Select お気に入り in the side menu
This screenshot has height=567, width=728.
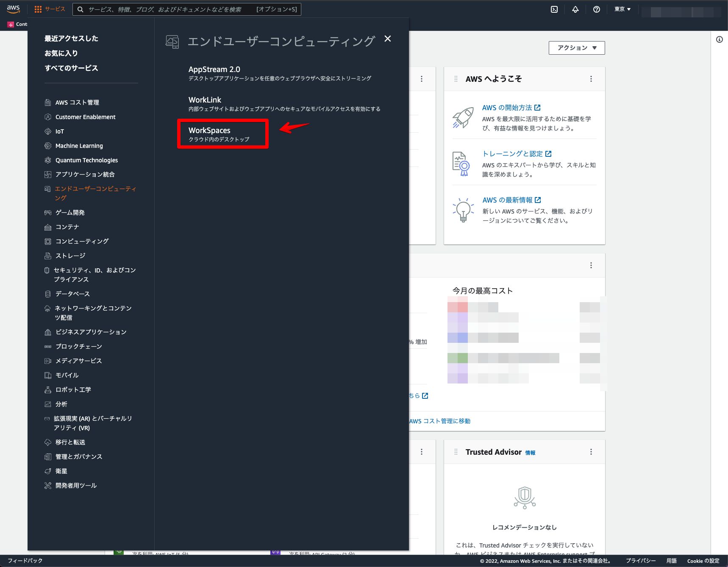click(x=61, y=53)
